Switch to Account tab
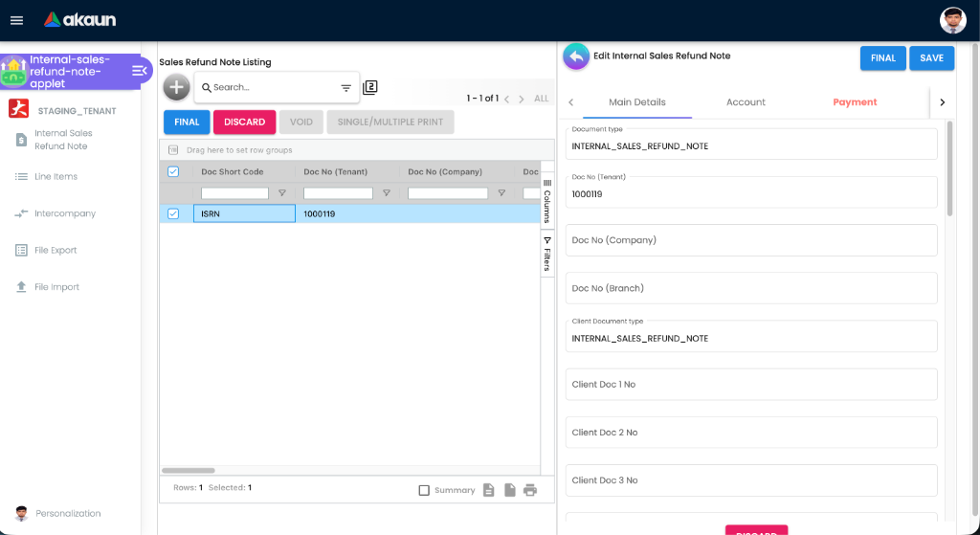This screenshot has width=980, height=535. [746, 101]
